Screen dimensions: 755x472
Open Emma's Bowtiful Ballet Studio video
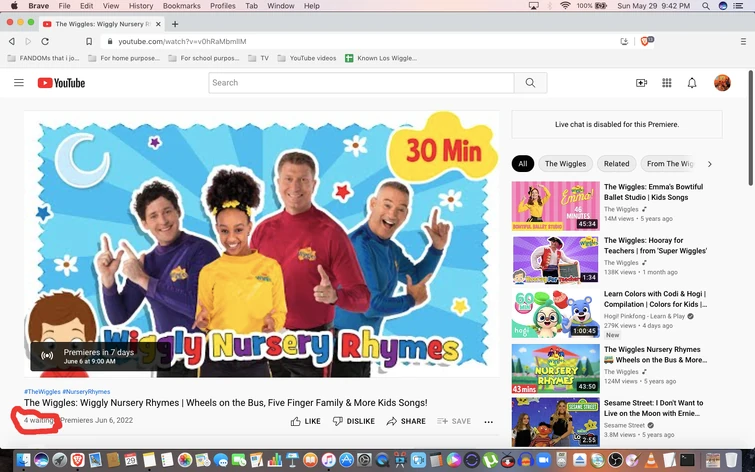tap(653, 192)
